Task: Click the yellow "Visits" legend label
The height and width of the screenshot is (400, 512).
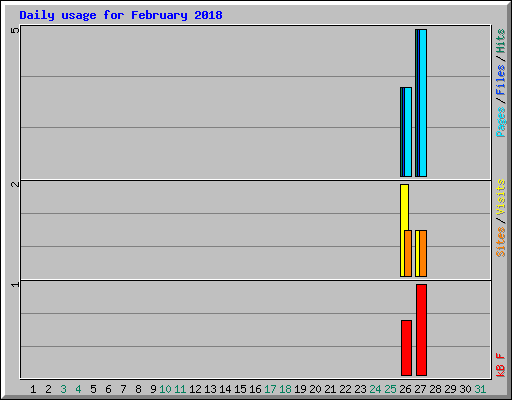Action: [500, 197]
